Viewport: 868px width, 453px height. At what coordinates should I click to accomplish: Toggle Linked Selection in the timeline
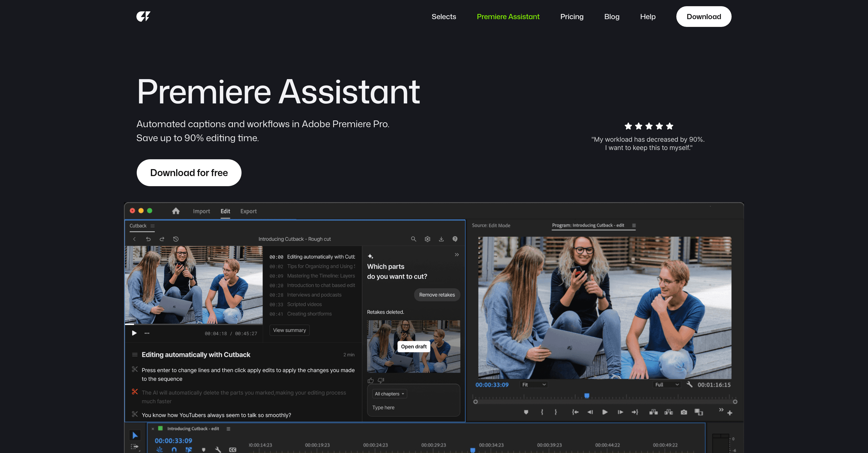[x=189, y=450]
